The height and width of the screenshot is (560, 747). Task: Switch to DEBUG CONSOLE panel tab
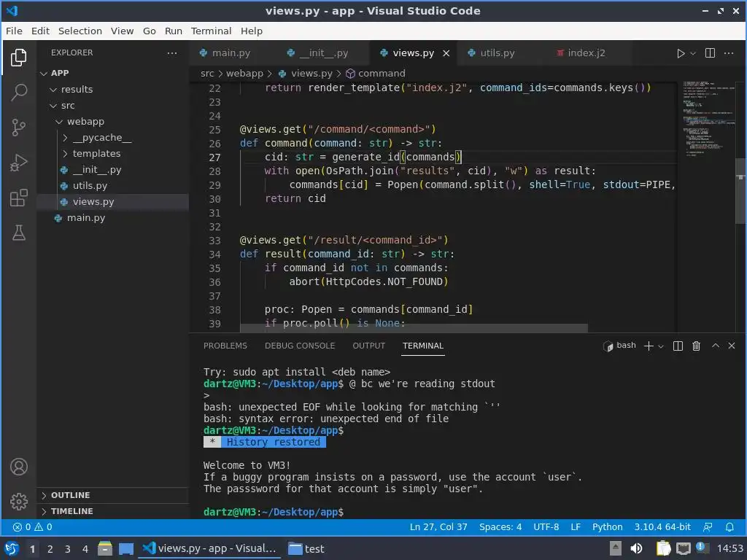300,346
